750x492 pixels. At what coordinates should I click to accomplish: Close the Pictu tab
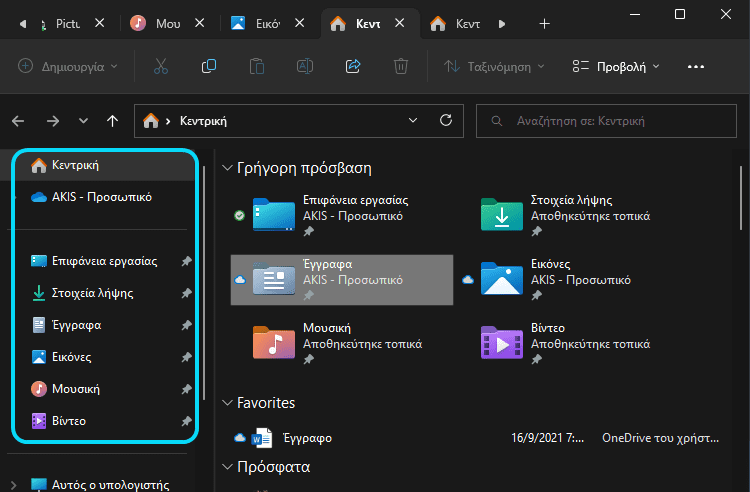coord(99,23)
